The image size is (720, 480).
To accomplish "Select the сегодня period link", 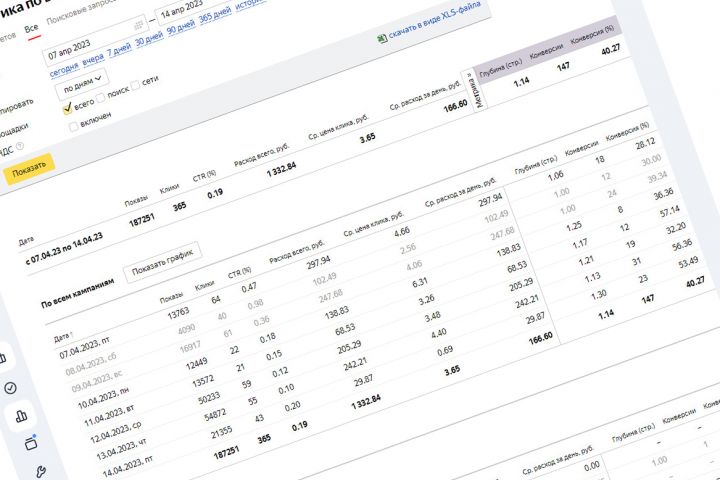I will (64, 69).
